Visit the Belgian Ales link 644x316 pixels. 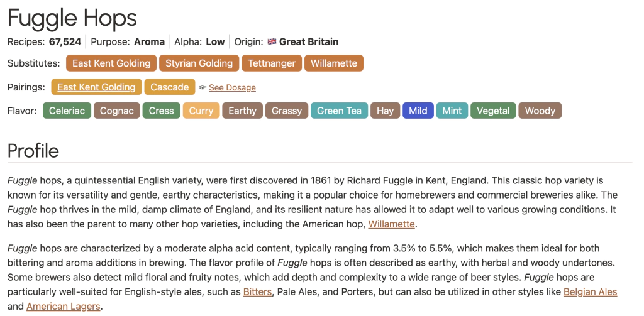click(x=590, y=292)
